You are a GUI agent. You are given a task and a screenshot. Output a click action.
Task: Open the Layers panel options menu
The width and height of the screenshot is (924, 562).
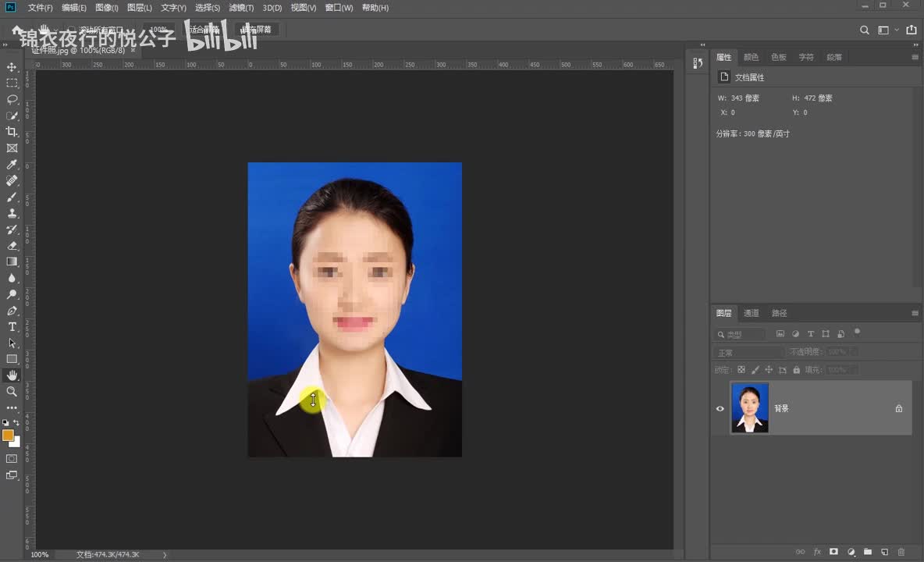(x=915, y=313)
